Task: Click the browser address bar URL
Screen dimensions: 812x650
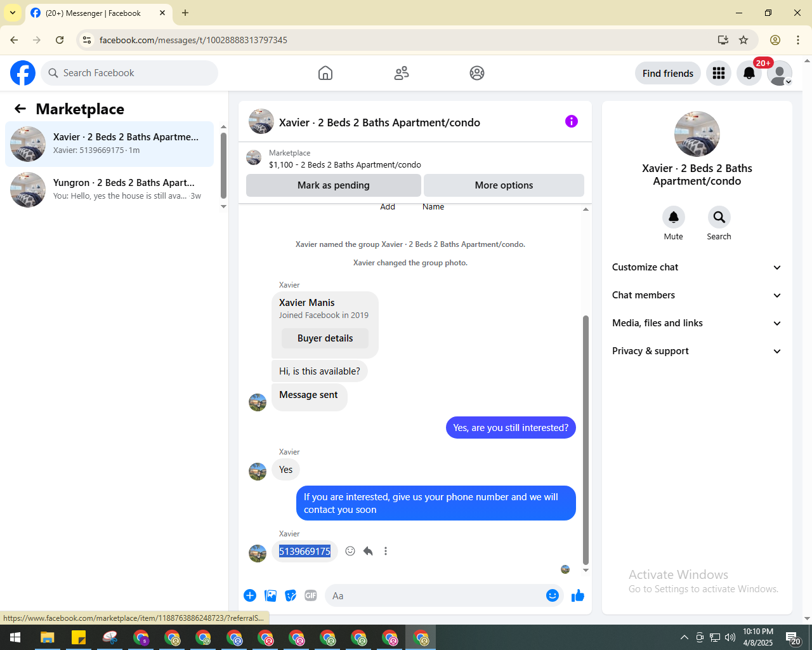Action: pos(193,40)
